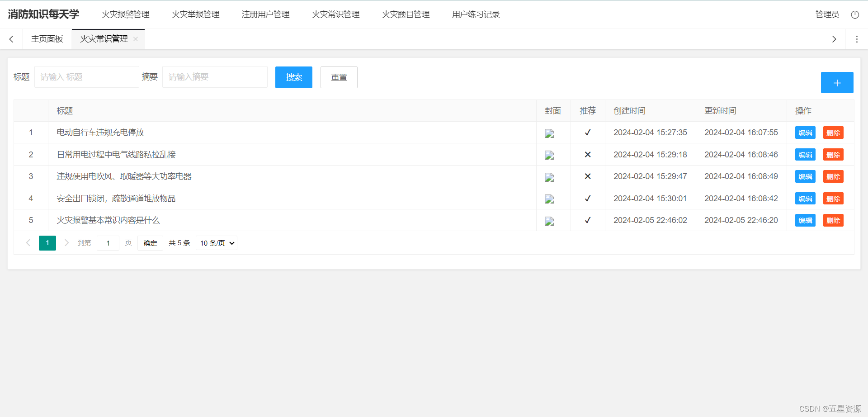Delete the 日常用电过程中电气线路私拉乱接 row

pos(833,155)
